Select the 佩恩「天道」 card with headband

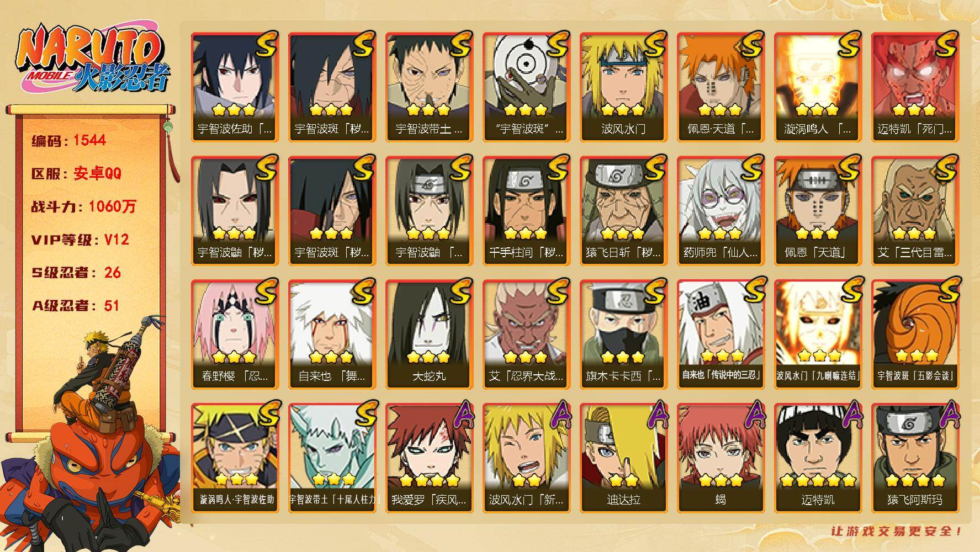(818, 211)
